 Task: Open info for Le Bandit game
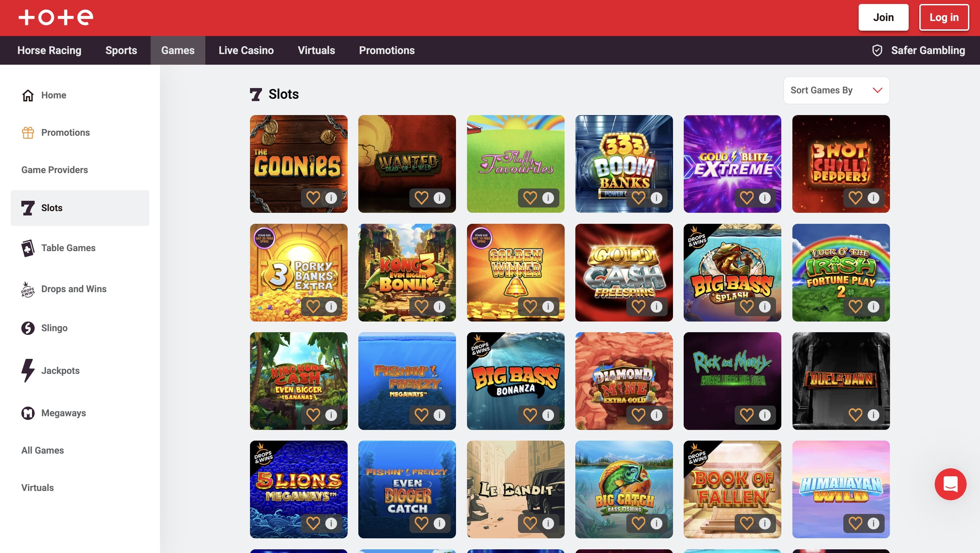point(548,523)
